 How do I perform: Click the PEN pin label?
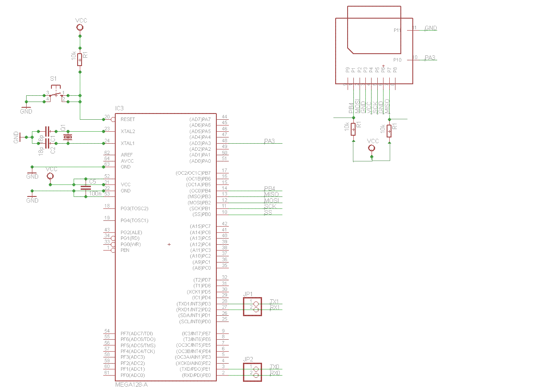point(125,250)
